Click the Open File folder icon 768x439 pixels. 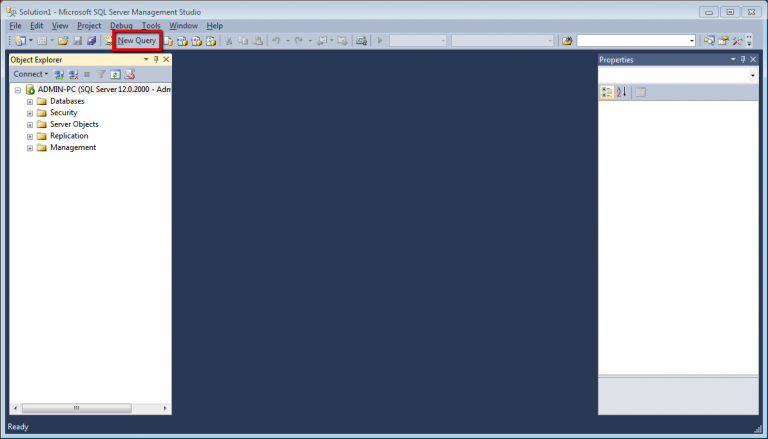63,41
